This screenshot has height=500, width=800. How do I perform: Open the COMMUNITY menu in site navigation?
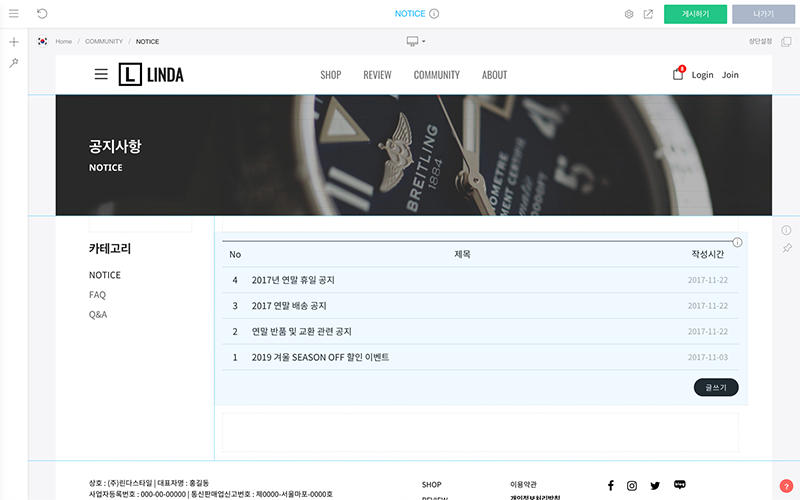(436, 75)
